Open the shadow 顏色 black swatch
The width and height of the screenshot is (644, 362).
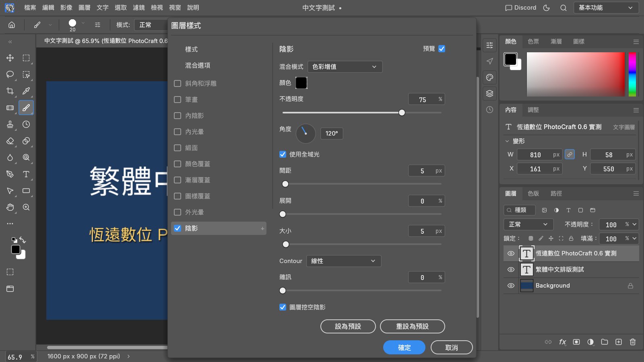pos(301,83)
